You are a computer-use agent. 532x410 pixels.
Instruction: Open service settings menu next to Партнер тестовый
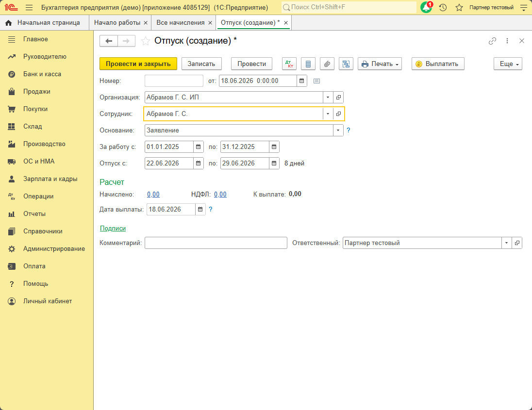[524, 7]
